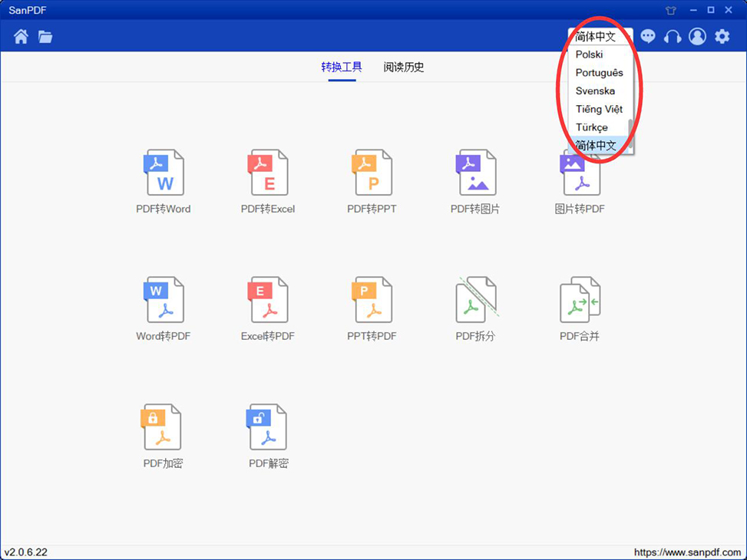Image resolution: width=747 pixels, height=560 pixels.
Task: Click the language list scrollbar thumb
Action: coord(631,133)
